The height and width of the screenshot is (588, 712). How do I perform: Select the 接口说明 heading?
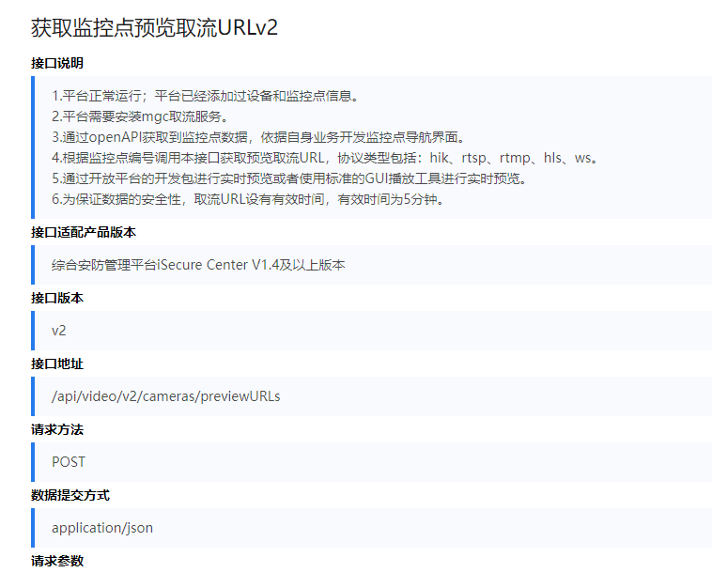click(57, 63)
